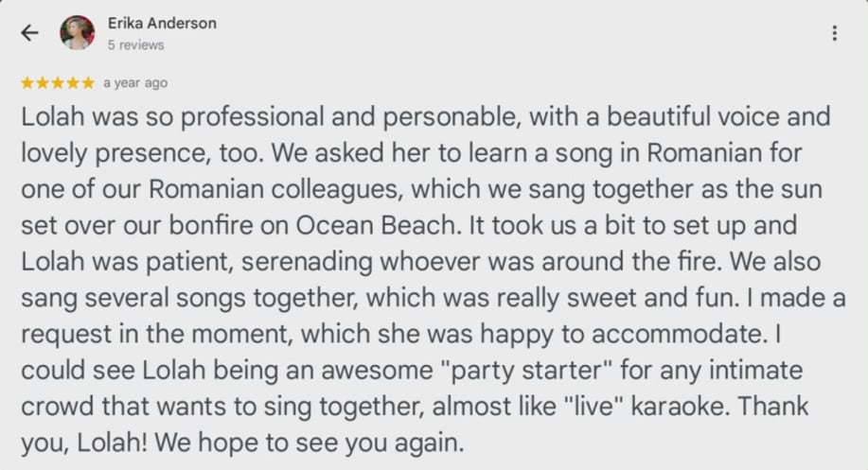Click the closing sentence "We hope to see you again"
This screenshot has width=868, height=470.
tap(309, 443)
